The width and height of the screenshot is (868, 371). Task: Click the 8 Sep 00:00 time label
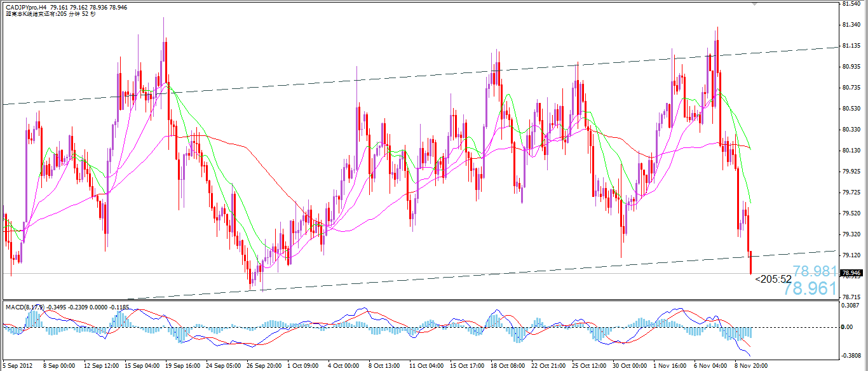(x=59, y=366)
